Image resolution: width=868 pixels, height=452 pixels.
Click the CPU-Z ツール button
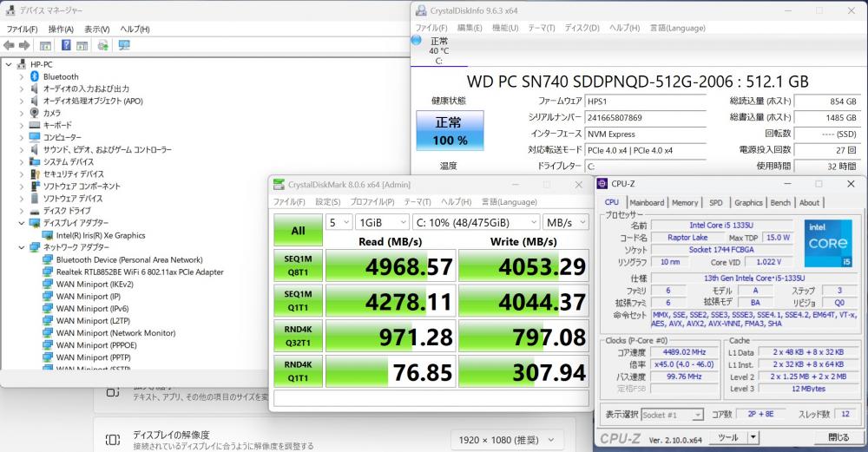pos(728,437)
